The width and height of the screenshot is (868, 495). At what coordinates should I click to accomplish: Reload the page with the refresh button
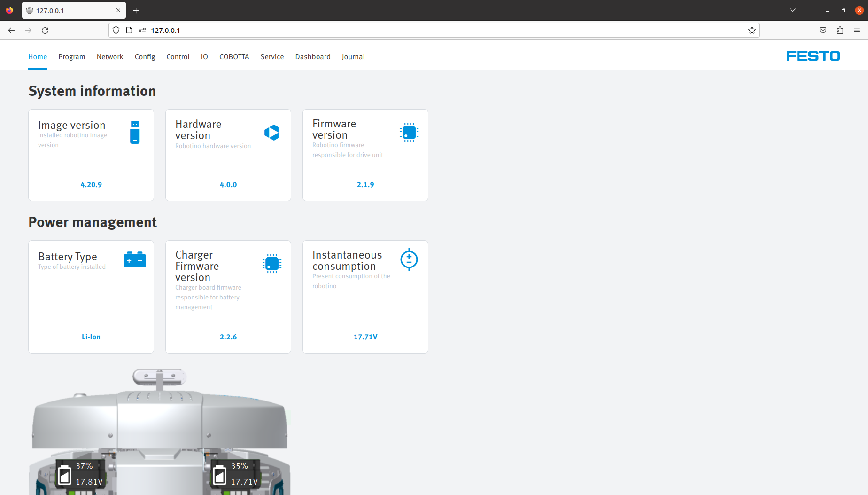pos(45,31)
